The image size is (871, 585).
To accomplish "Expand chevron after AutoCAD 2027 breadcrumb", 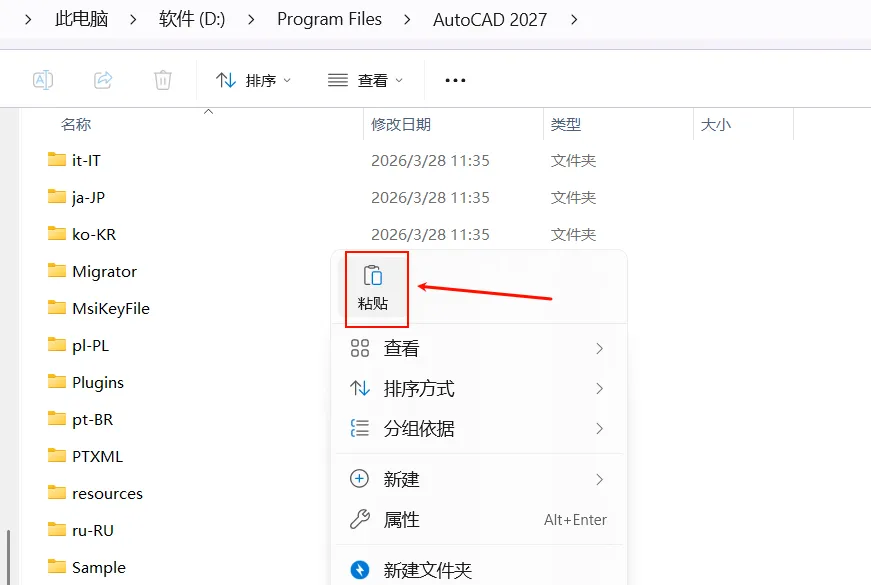I will 574,19.
